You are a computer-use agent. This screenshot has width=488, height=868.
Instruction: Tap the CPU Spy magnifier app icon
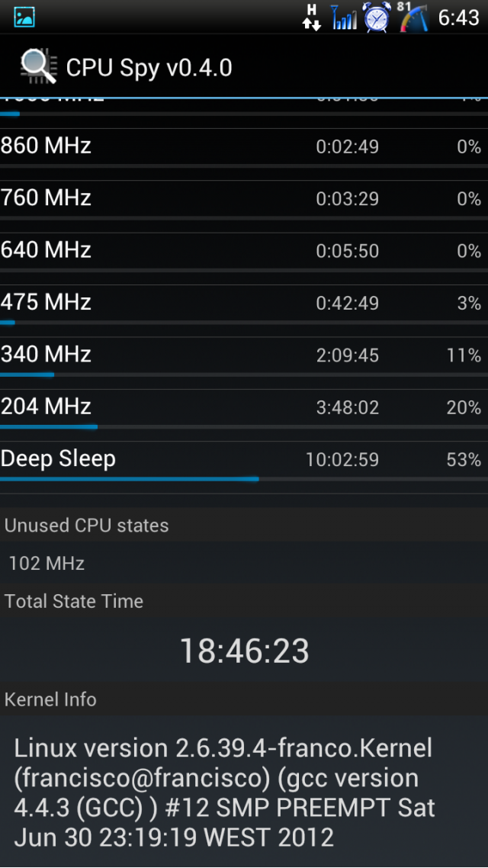click(39, 68)
